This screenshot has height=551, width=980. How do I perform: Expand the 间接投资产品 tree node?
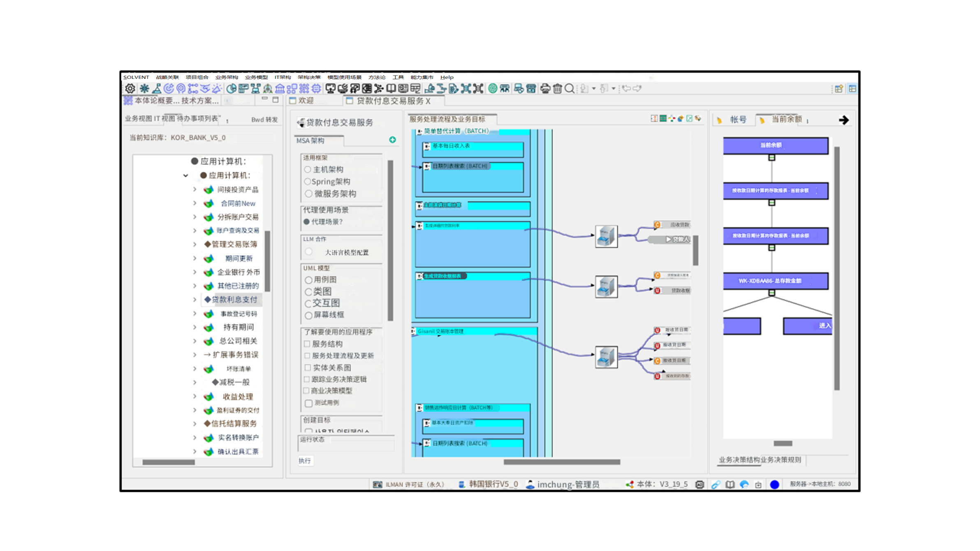195,189
